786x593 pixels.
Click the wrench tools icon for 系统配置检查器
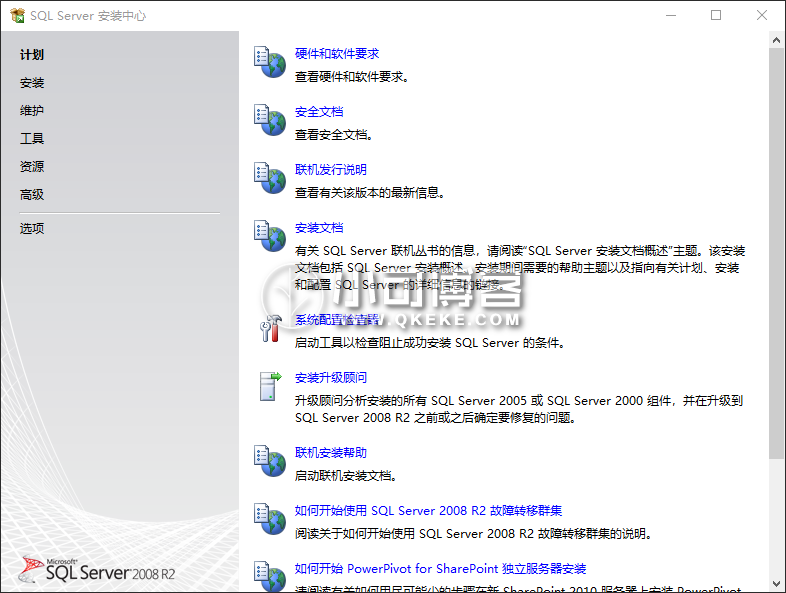point(271,328)
